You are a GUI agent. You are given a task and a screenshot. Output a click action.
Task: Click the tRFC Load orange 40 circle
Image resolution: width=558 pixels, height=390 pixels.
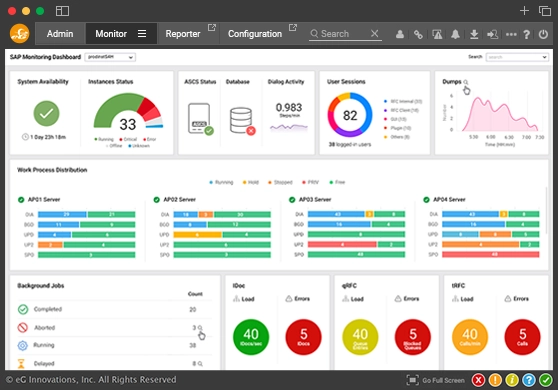470,337
